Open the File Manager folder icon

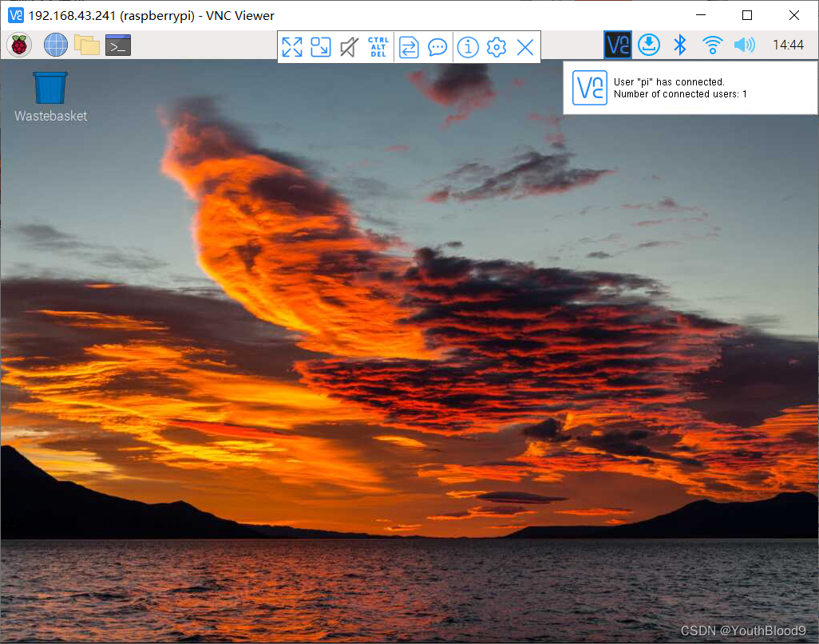click(x=87, y=45)
